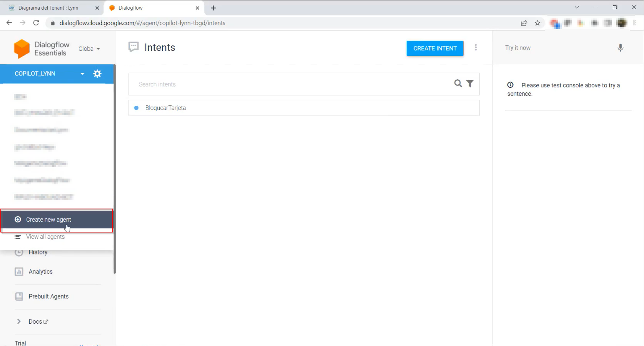Open the BloquearTarjeta intent
Image resolution: width=644 pixels, height=346 pixels.
[304, 108]
